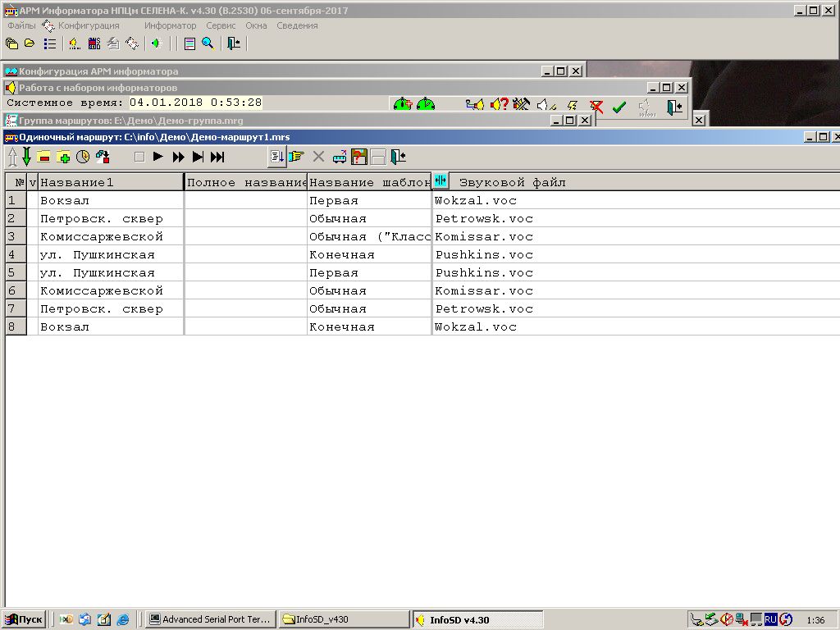Switch to InfoSD_v430 folder taskbar item
This screenshot has height=630, width=840.
pos(344,619)
